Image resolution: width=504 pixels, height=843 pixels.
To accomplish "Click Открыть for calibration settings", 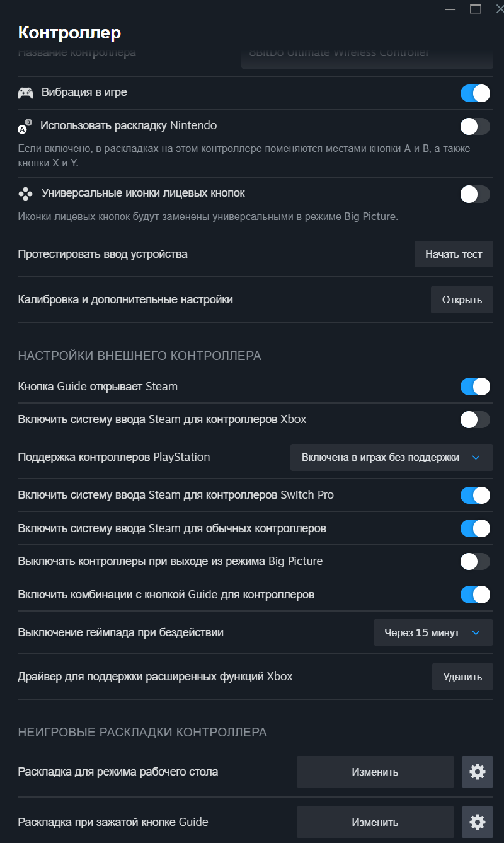I will pos(462,299).
